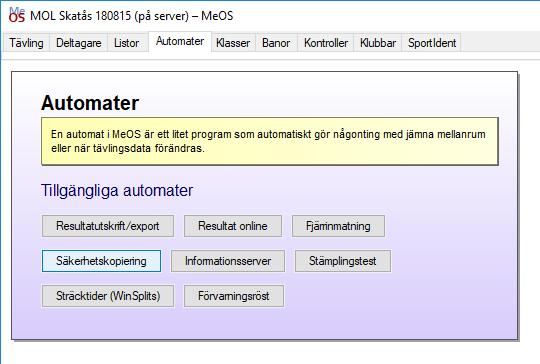Open the Klasser tab
Image resolution: width=540 pixels, height=364 pixels.
click(233, 43)
